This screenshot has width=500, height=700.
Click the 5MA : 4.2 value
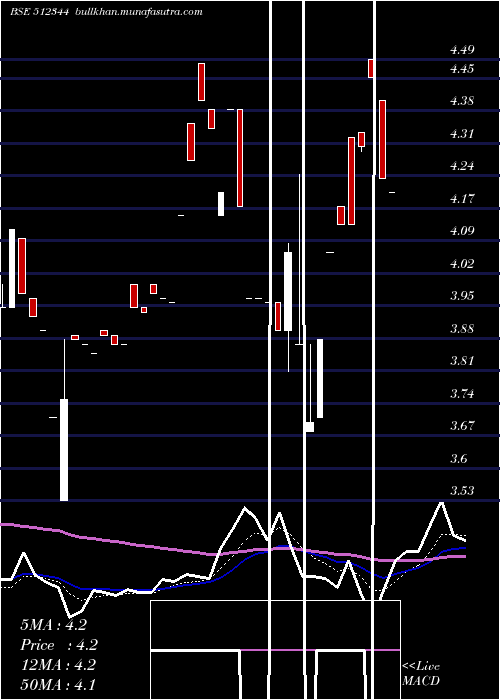pos(54,625)
